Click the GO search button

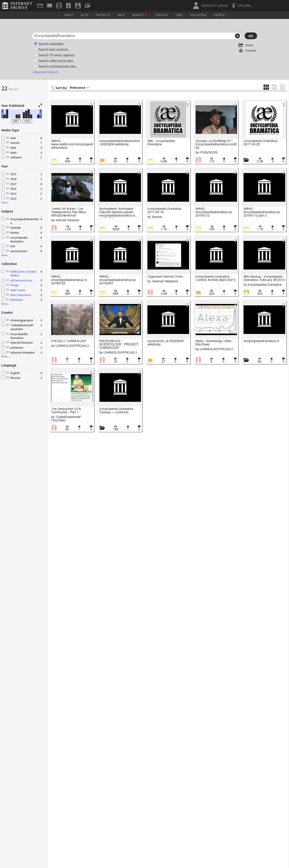(x=251, y=36)
